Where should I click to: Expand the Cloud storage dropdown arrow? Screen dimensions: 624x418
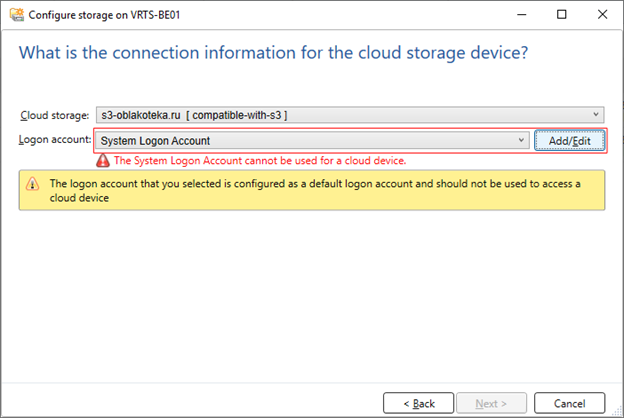click(596, 115)
